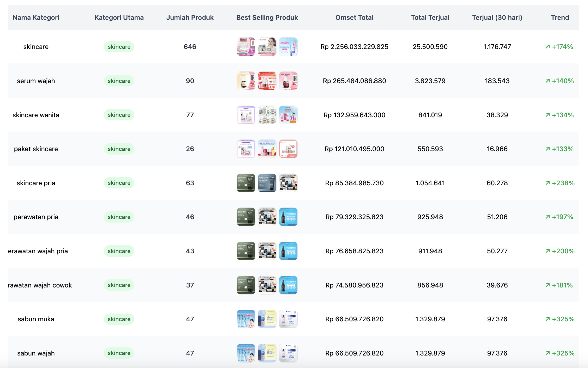588x368 pixels.
Task: Click trend arrow beside +140% serum wajah
Action: point(548,81)
